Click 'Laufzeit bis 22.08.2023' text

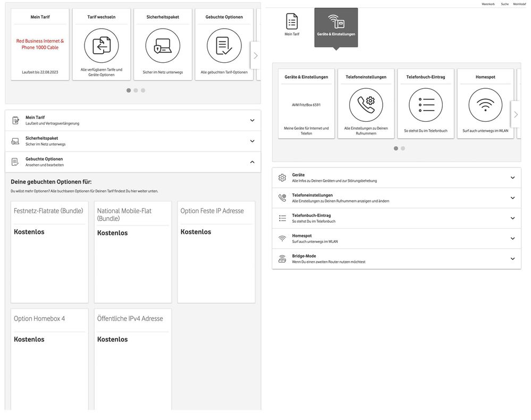[40, 72]
